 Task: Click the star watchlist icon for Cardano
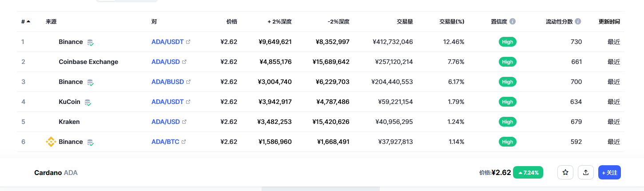point(565,172)
